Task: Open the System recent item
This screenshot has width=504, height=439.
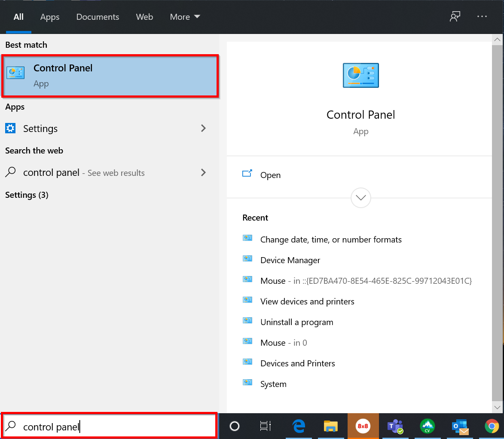Action: (x=273, y=384)
